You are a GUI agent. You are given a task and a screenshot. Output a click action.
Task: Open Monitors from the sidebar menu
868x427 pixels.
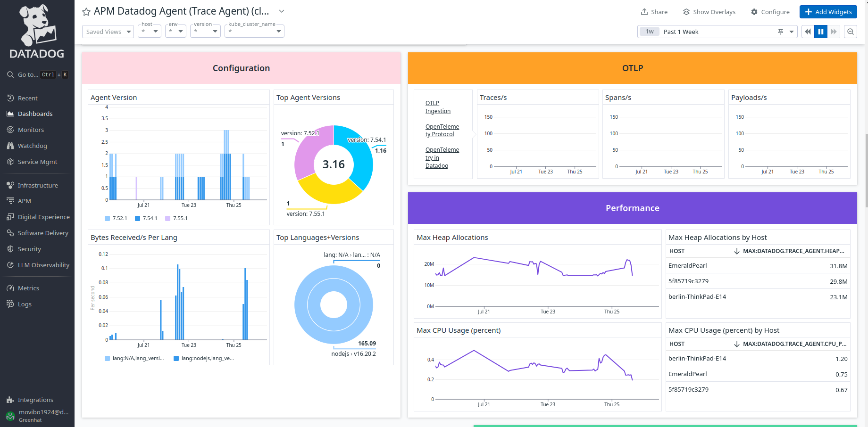31,130
